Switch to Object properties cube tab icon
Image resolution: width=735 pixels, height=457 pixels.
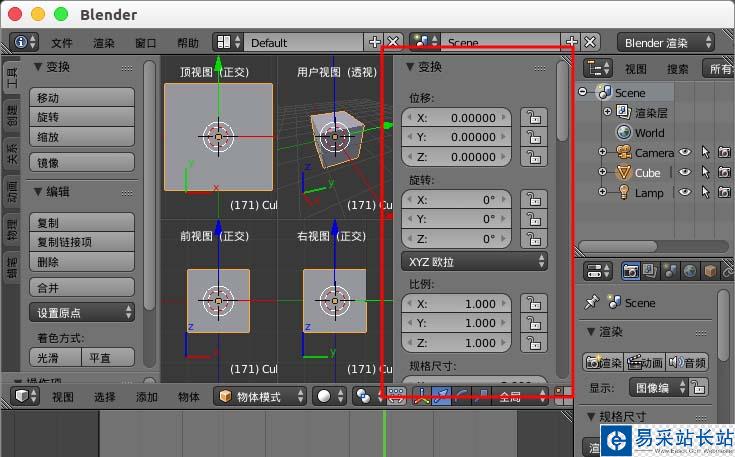pos(710,271)
